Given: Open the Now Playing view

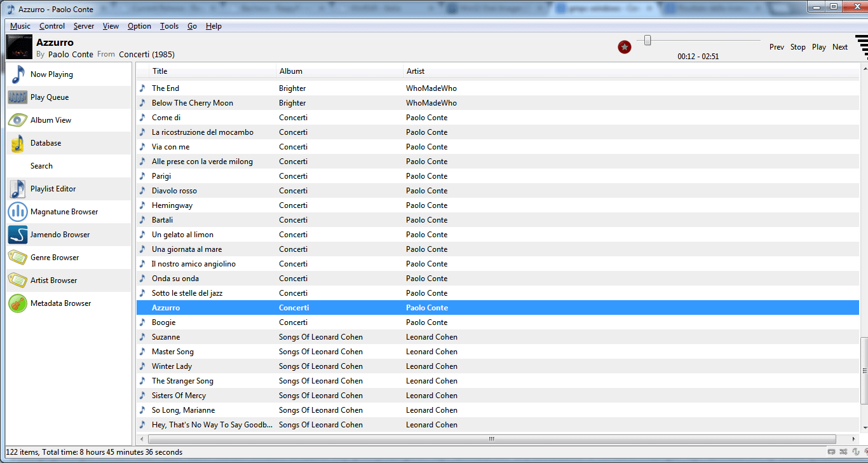Looking at the screenshot, I should click(x=69, y=74).
